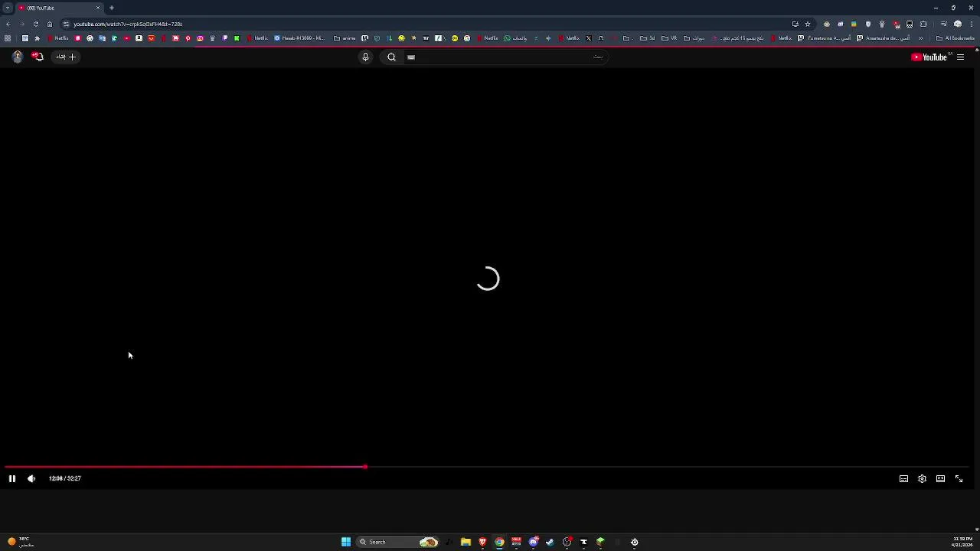Screen dimensions: 980x551
Task: Open the video player settings gear
Action: (922, 478)
